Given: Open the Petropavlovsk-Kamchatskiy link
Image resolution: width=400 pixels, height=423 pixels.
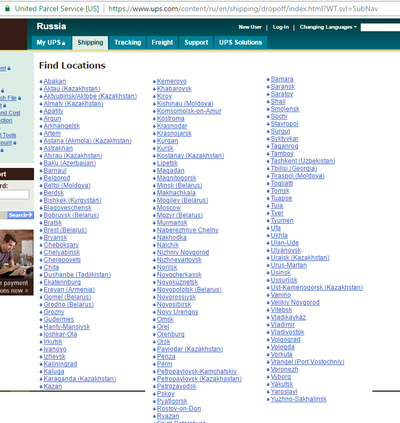Looking at the screenshot, I should click(197, 371).
